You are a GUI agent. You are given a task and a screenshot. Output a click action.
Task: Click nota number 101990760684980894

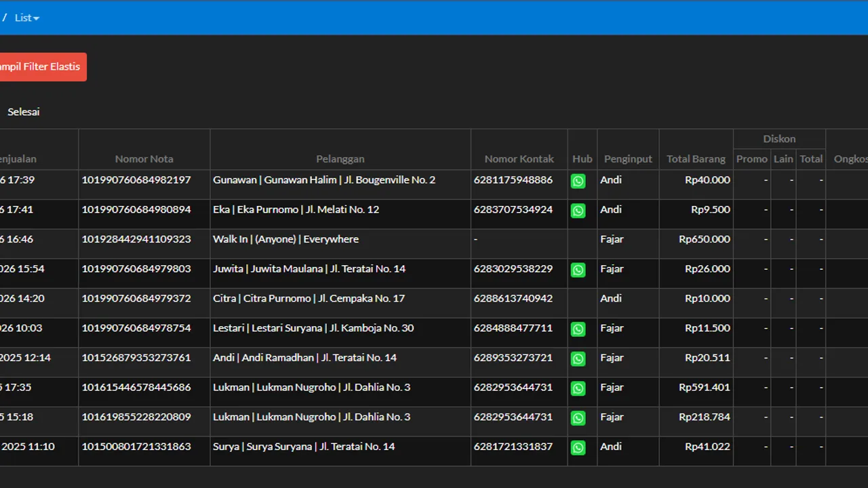[x=136, y=209]
